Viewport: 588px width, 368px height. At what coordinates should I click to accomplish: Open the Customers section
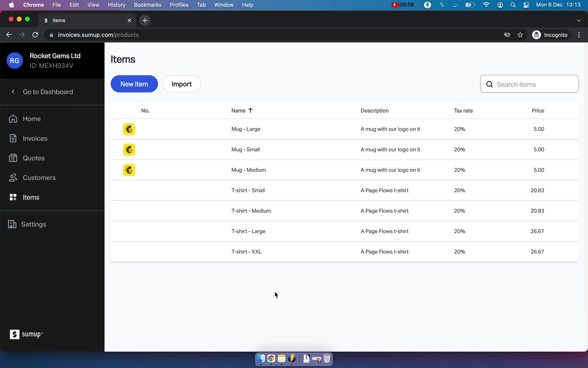(39, 177)
